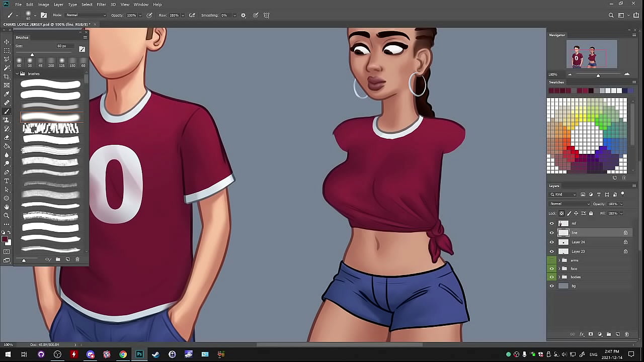644x362 pixels.
Task: Open smoothing options gear icon
Action: (x=244, y=15)
